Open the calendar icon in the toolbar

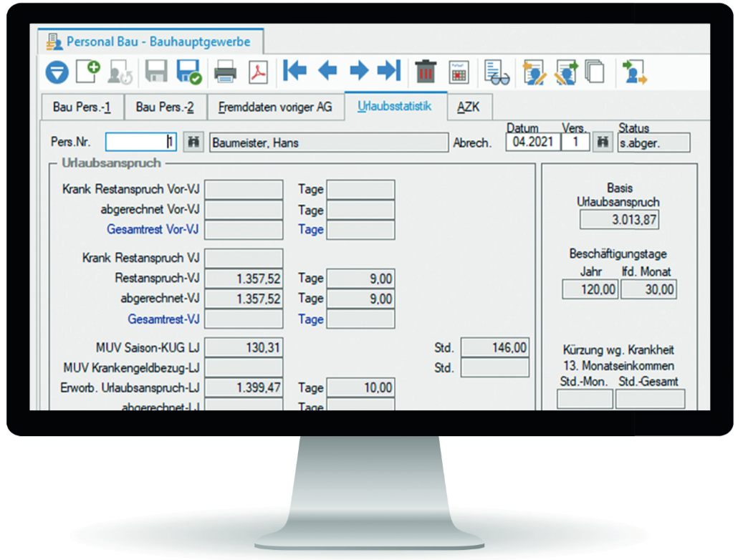[x=459, y=72]
